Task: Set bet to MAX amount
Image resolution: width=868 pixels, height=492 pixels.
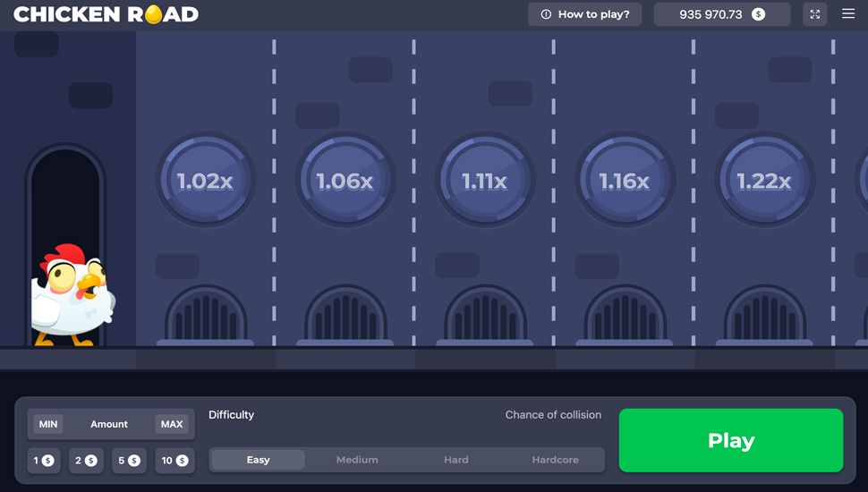Action: 172,424
